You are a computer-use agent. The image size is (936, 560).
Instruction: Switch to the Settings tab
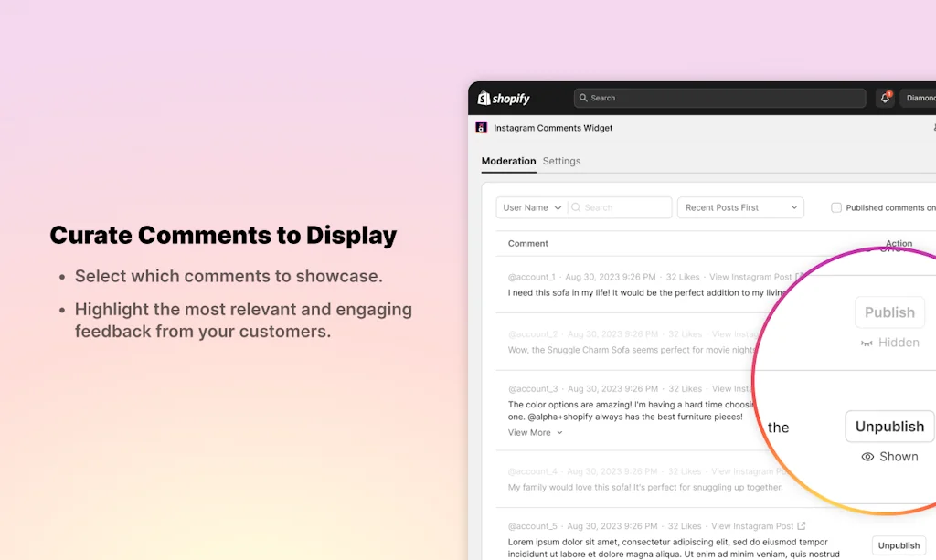pos(561,161)
